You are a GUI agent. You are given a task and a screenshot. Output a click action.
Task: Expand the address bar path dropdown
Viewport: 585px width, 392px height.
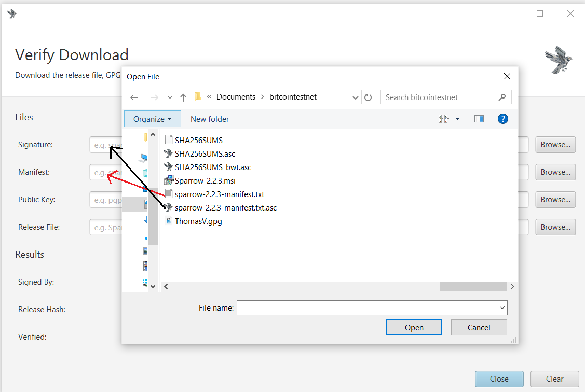point(355,97)
